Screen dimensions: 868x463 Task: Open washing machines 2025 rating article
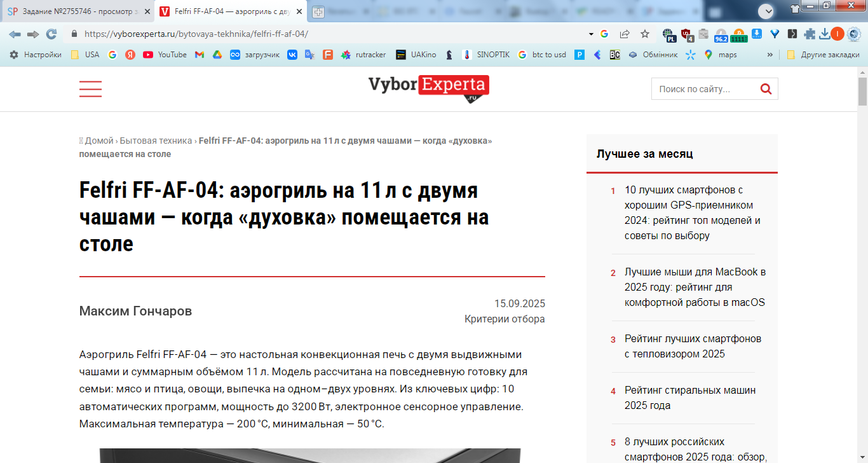coord(690,397)
